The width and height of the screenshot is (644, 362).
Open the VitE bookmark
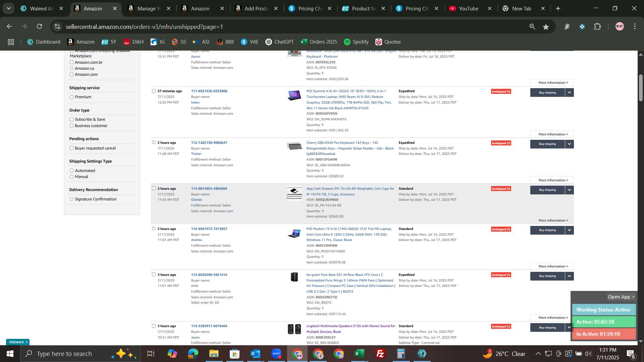(x=250, y=42)
